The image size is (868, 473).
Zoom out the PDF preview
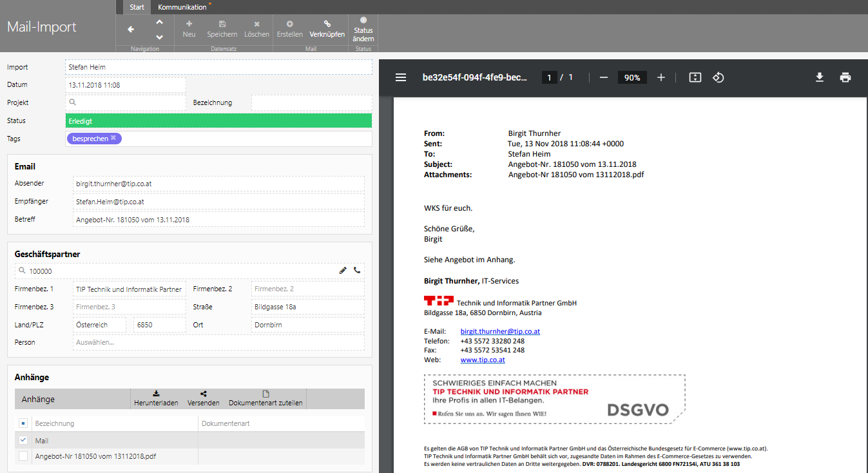pos(604,77)
